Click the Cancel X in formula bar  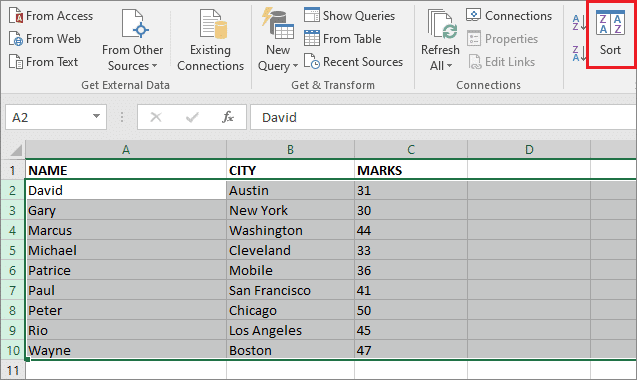(156, 117)
